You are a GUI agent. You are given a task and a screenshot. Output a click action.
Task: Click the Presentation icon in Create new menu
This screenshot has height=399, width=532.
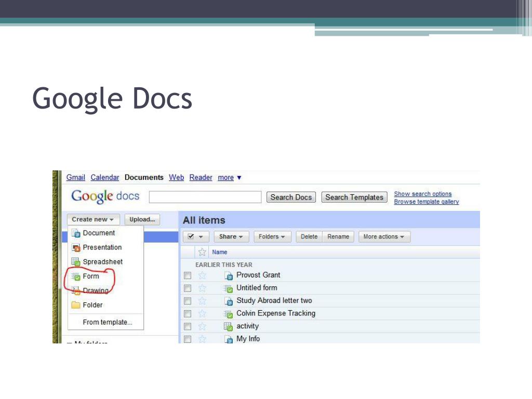tap(76, 248)
